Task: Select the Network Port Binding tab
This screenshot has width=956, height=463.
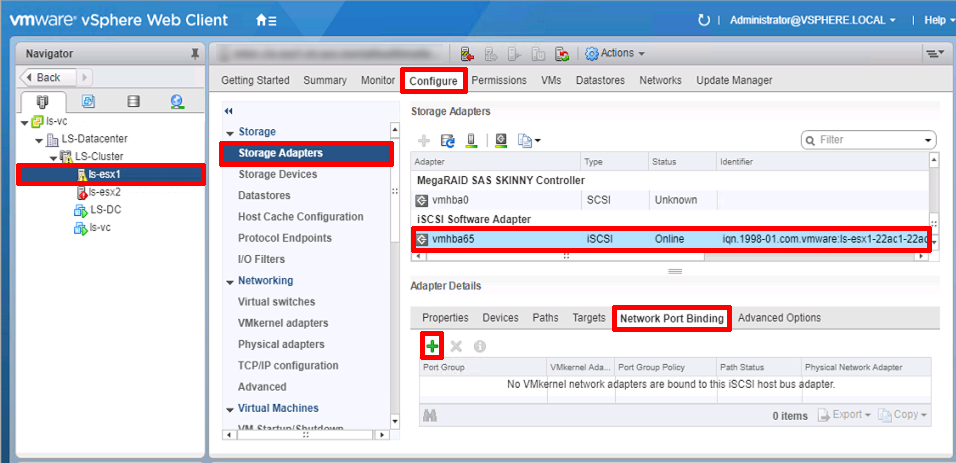Action: point(672,318)
